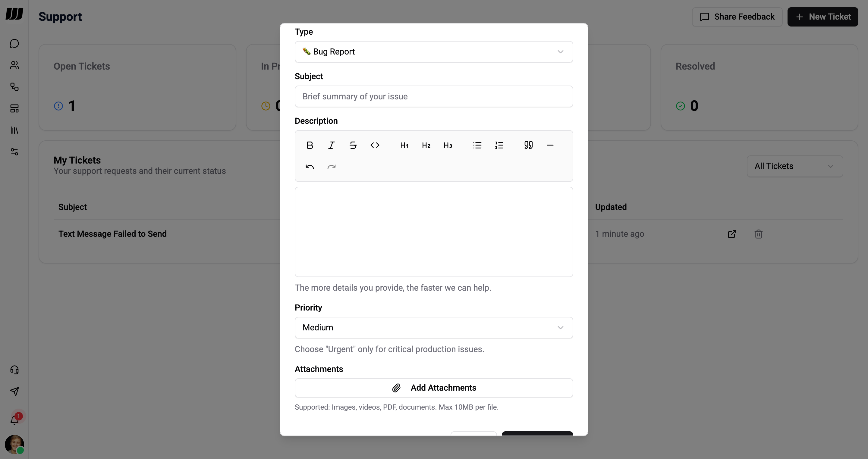868x459 pixels.
Task: Apply Heading 1 style in the description
Action: click(404, 145)
